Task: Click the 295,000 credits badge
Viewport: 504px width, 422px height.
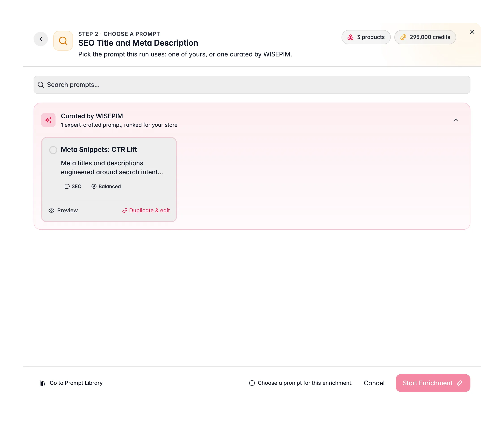Action: (x=425, y=37)
